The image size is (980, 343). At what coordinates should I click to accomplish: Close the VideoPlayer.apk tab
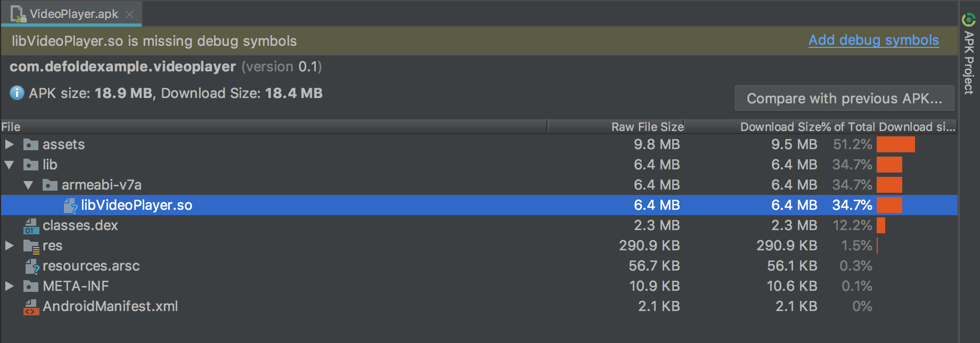click(x=129, y=14)
